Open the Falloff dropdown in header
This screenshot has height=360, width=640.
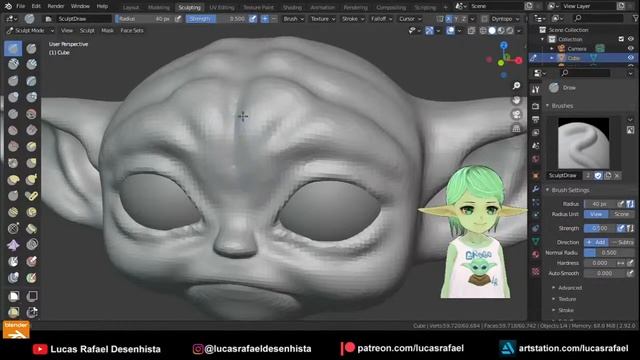381,19
